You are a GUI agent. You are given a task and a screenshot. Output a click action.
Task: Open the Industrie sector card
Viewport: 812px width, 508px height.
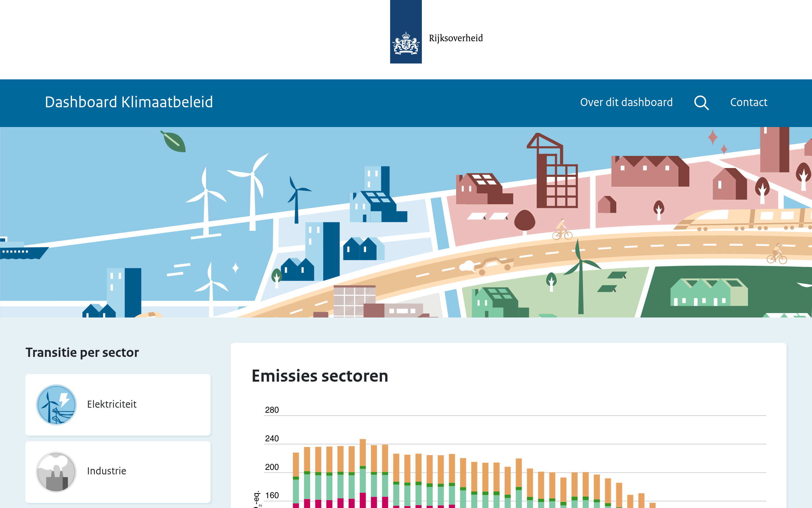click(118, 472)
